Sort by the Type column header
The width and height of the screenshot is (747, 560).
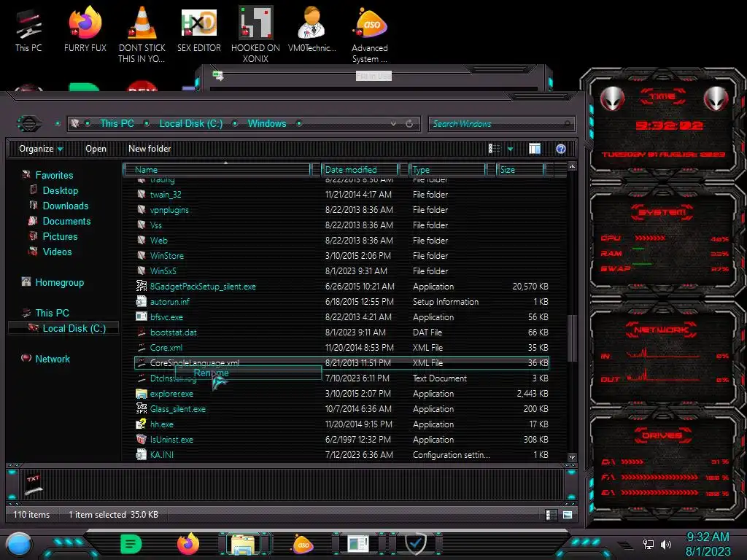pos(448,169)
